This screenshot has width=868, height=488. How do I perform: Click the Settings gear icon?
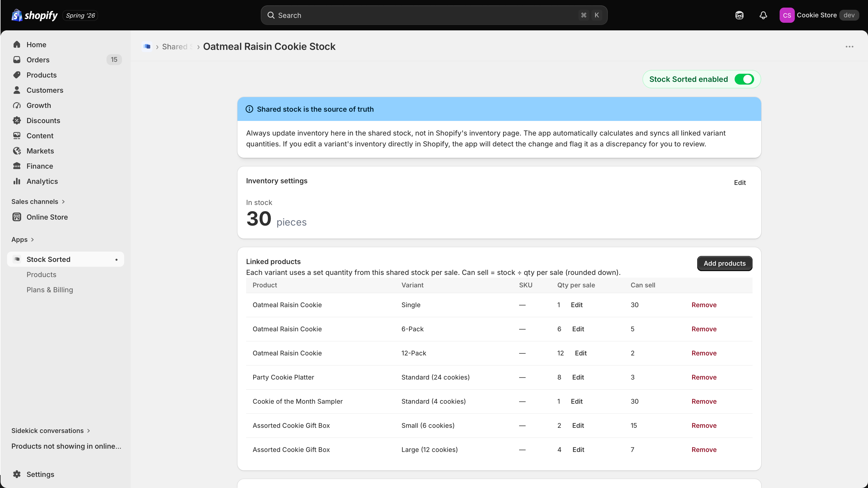[17, 474]
